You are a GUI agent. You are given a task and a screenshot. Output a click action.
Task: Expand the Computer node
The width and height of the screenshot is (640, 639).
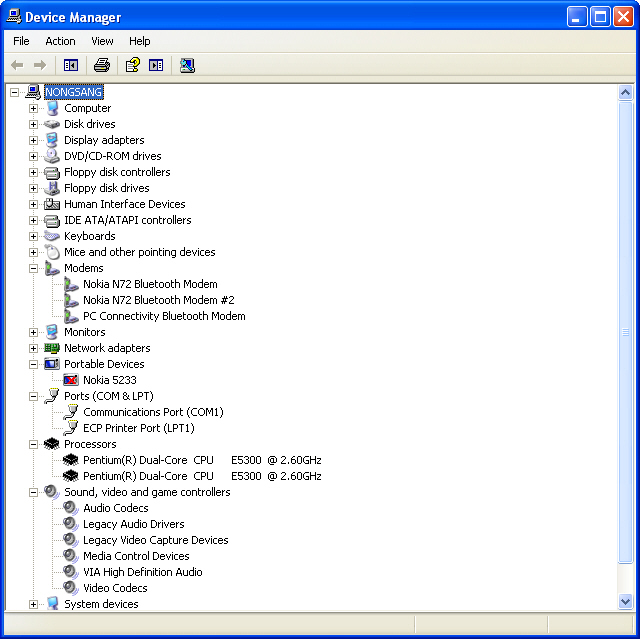[33, 108]
